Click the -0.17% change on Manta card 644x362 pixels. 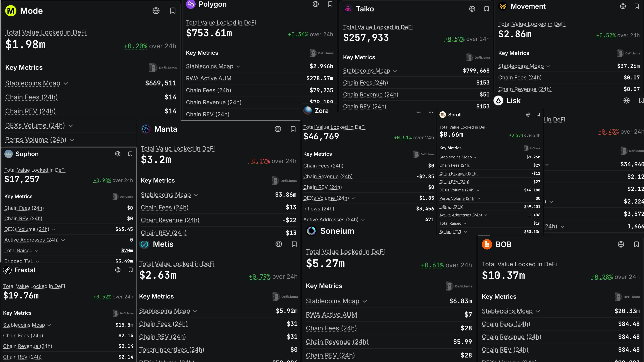pos(259,161)
